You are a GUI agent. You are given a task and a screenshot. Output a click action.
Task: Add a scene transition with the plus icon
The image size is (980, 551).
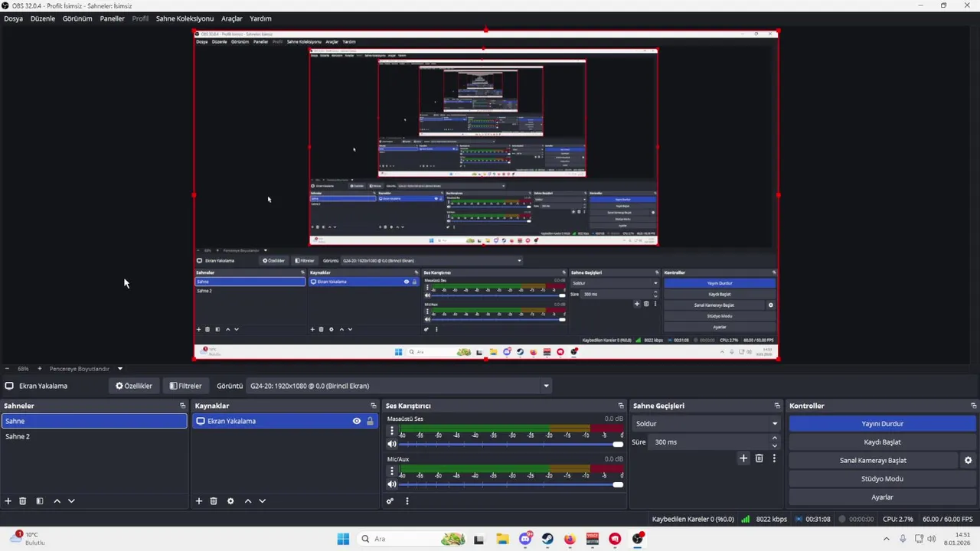click(743, 458)
